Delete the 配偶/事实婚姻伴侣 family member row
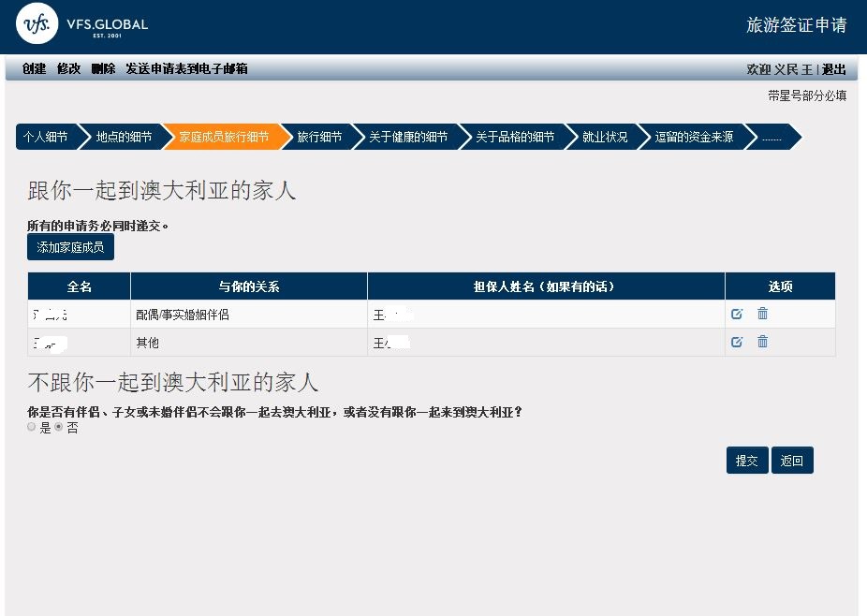Image resolution: width=867 pixels, height=616 pixels. [x=762, y=315]
